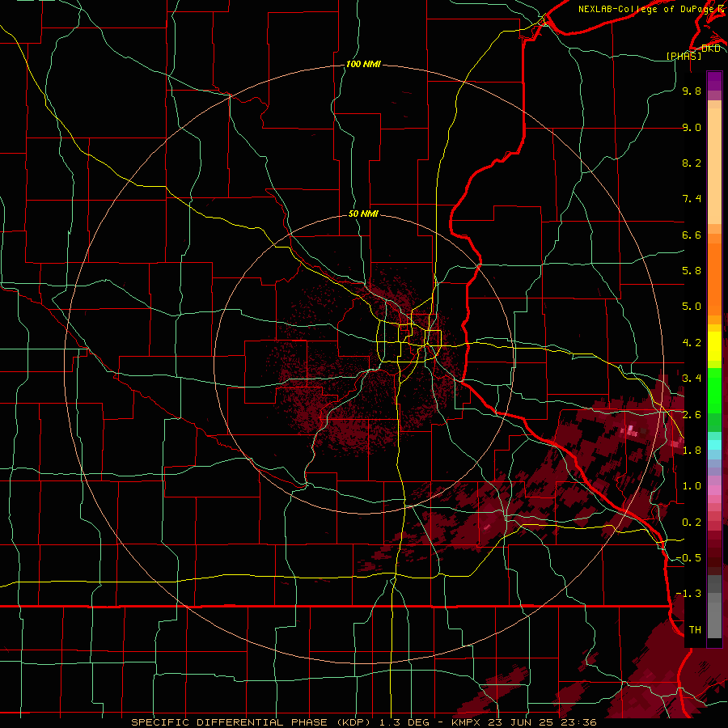Click the 7.4 scale value
The height and width of the screenshot is (728, 728).
coord(692,199)
